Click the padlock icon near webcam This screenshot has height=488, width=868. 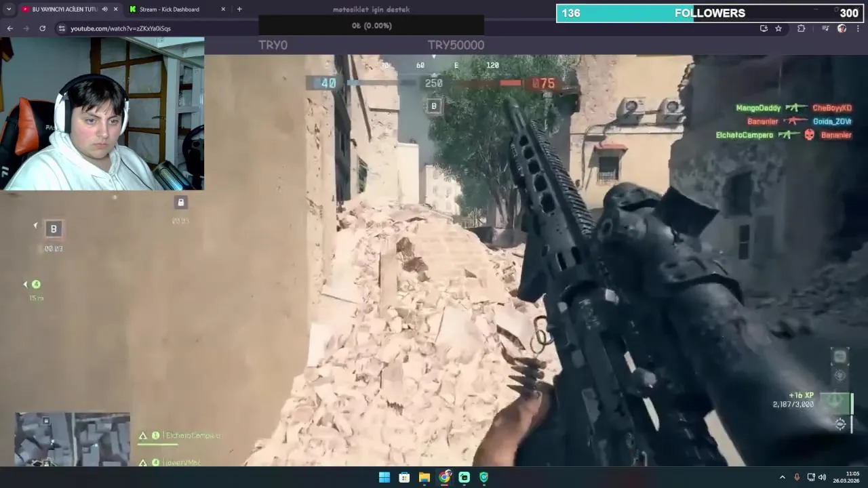180,202
